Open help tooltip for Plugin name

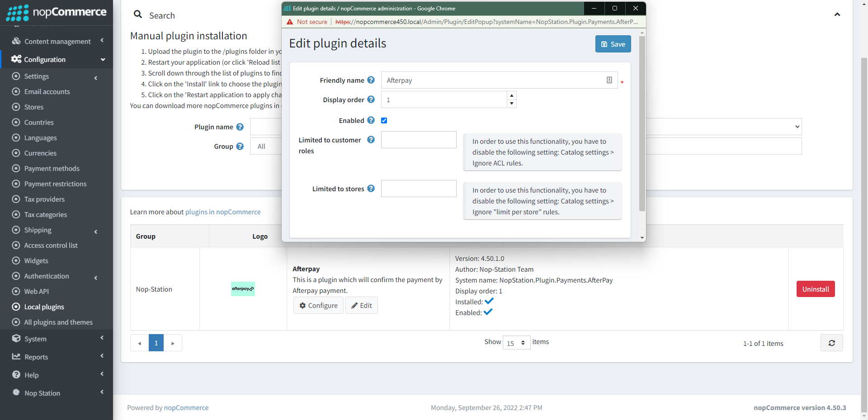pos(240,127)
